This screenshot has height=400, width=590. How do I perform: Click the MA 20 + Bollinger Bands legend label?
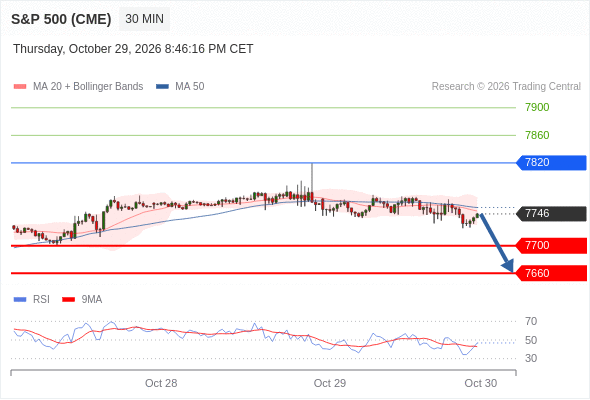[88, 87]
